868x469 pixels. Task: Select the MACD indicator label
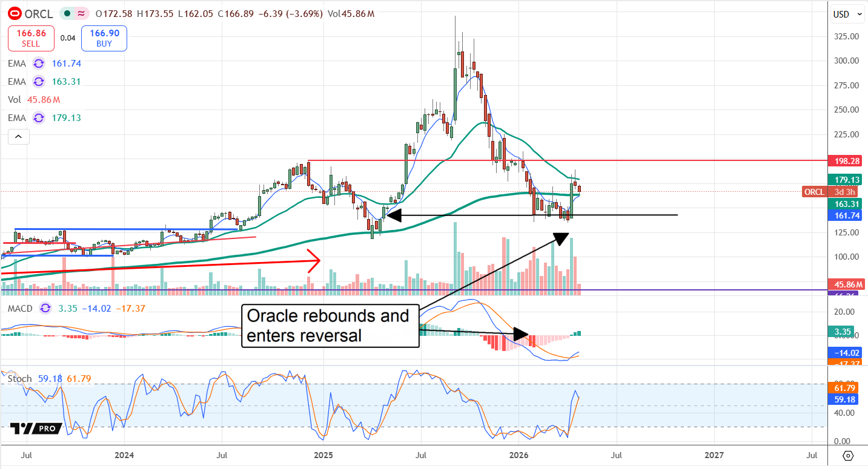21,309
